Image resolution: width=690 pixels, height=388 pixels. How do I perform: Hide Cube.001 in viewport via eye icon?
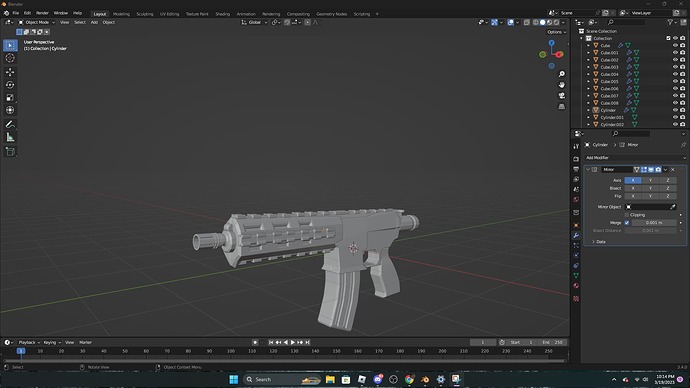click(675, 52)
